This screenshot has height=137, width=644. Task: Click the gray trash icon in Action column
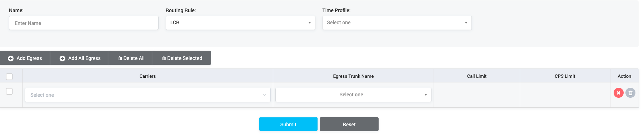coord(630,93)
